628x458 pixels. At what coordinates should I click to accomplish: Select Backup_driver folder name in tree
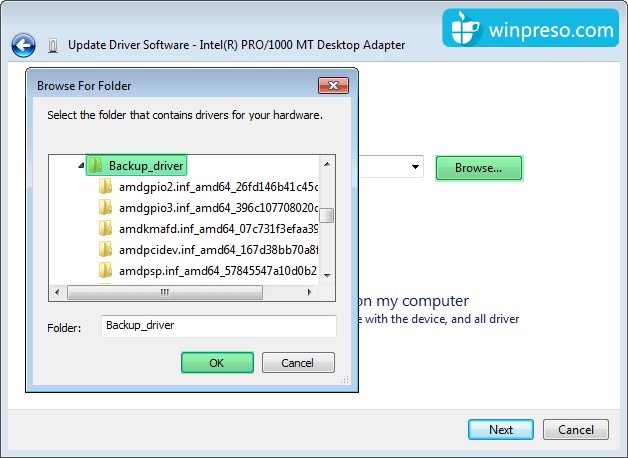coord(146,166)
